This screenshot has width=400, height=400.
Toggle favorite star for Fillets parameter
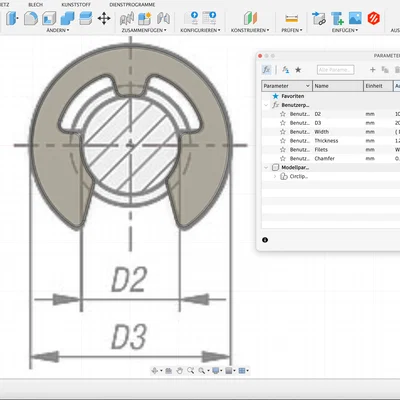283,150
